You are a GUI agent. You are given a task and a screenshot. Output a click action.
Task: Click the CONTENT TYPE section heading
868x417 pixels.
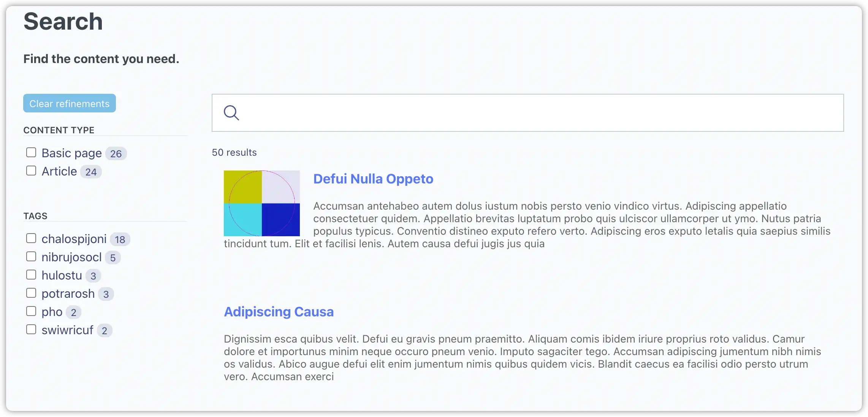[x=59, y=130]
